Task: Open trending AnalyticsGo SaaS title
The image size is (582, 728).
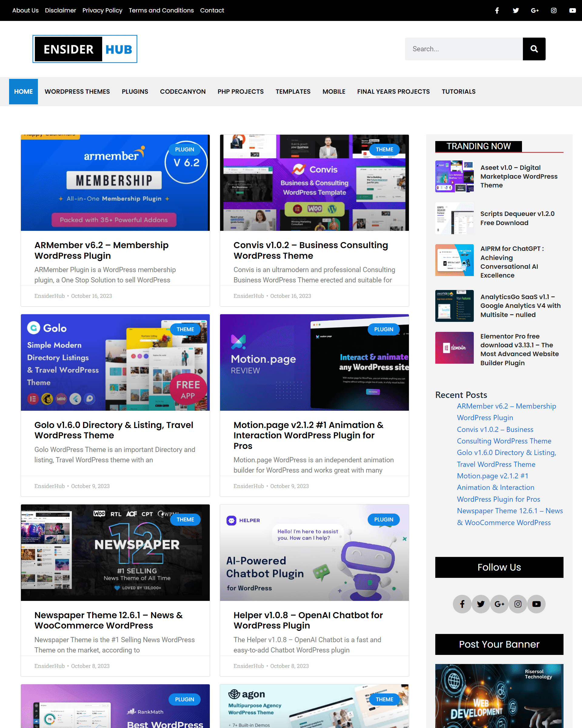Action: pos(520,305)
